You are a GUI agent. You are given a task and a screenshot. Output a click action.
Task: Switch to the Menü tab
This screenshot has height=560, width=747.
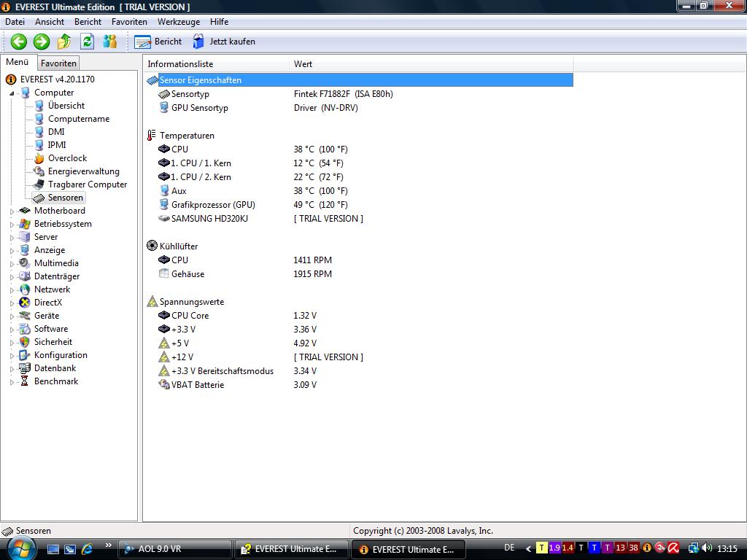(18, 62)
